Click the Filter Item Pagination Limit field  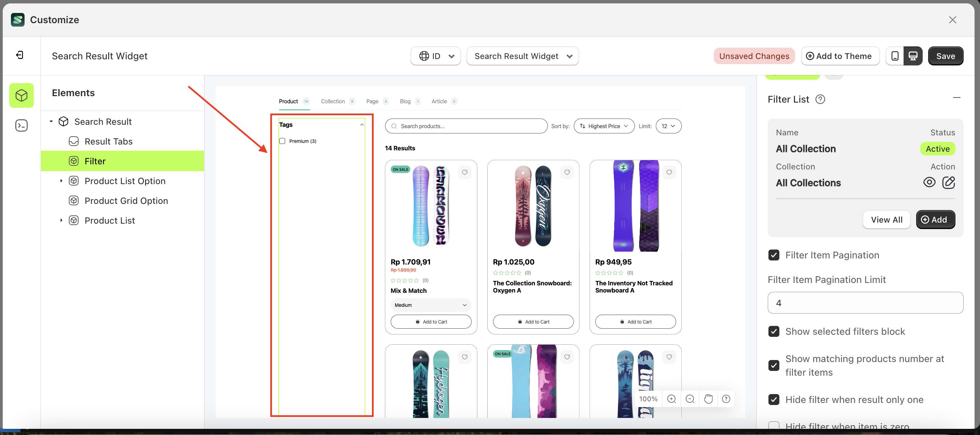click(865, 303)
